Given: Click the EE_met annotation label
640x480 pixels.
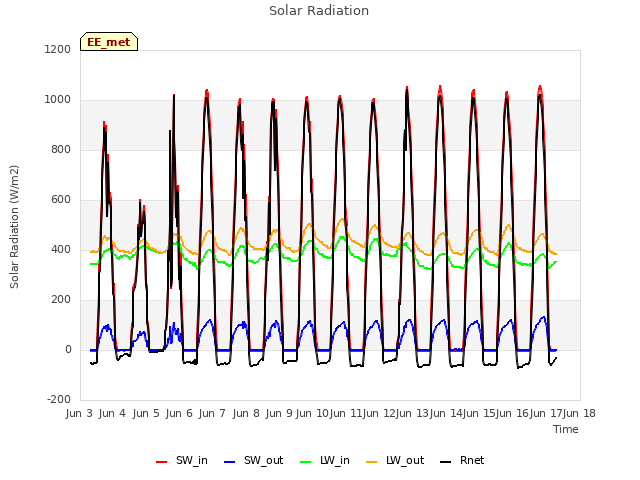Looking at the screenshot, I should click(109, 42).
